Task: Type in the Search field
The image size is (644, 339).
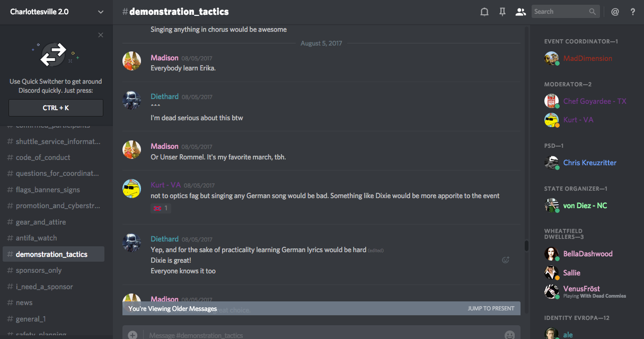Action: point(560,12)
